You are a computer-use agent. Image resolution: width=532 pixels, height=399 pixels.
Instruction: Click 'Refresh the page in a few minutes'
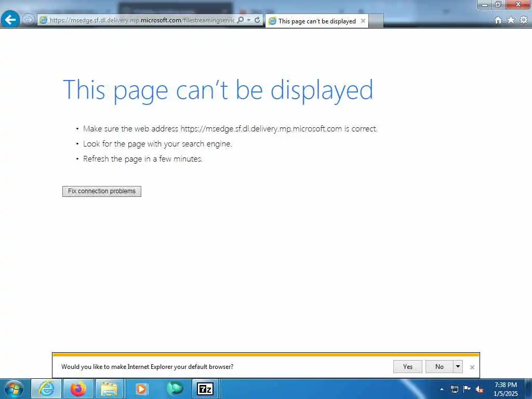(x=142, y=159)
